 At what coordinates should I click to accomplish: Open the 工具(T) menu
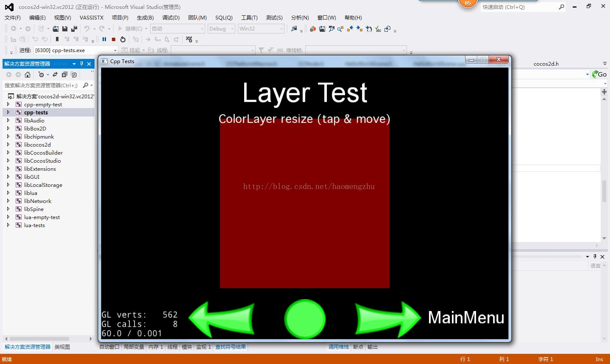point(249,17)
